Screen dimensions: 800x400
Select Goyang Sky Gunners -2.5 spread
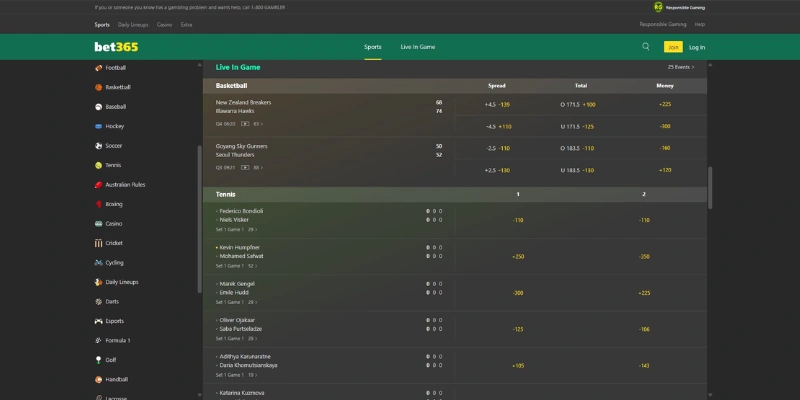(x=497, y=148)
